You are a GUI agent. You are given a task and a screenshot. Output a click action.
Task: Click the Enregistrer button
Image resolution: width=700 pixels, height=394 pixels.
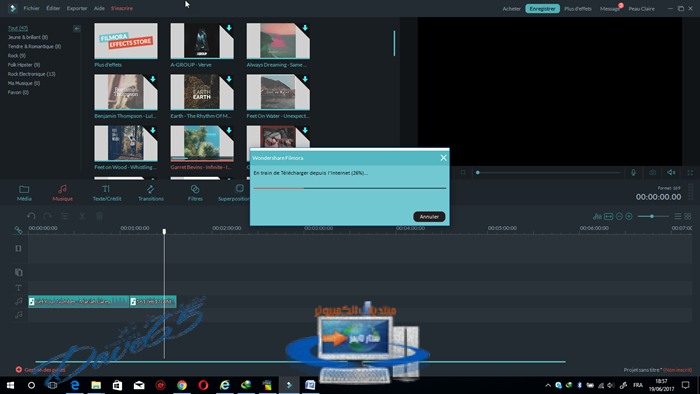pyautogui.click(x=542, y=8)
